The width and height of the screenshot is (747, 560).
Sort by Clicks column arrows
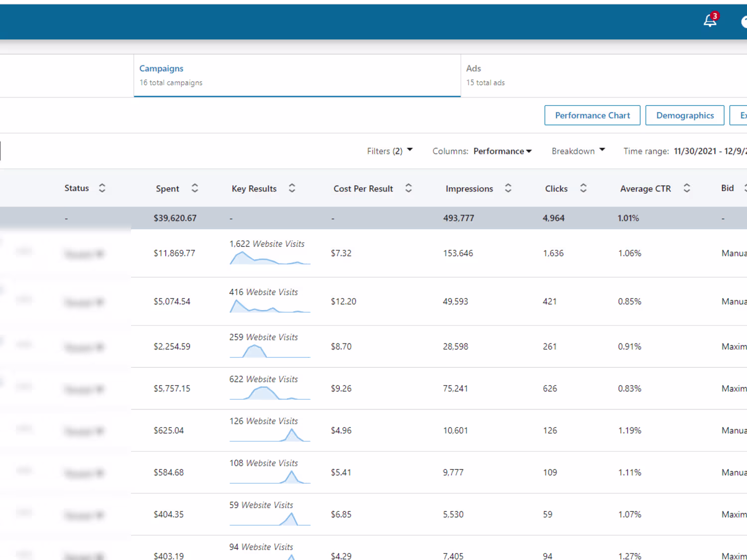pos(583,188)
